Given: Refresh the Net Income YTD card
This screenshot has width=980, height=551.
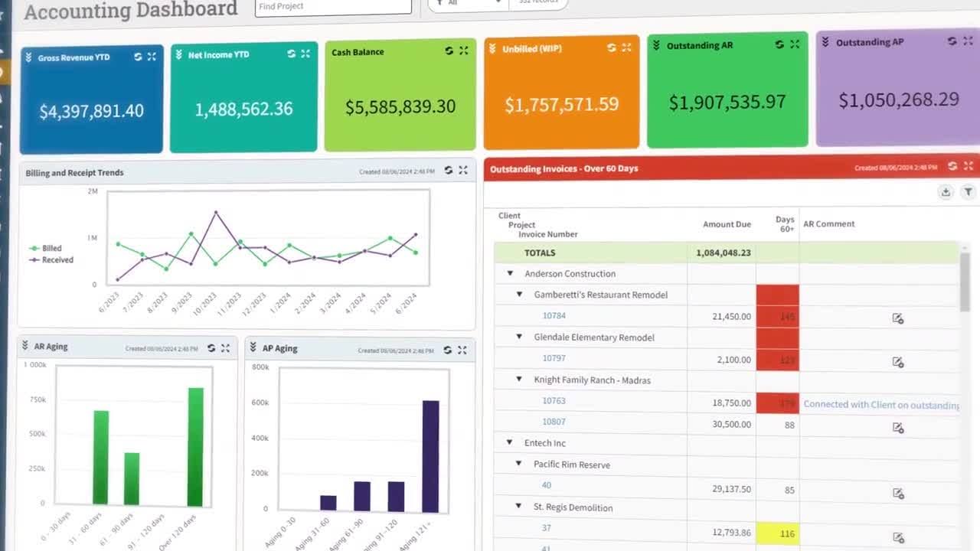Looking at the screenshot, I should [291, 54].
